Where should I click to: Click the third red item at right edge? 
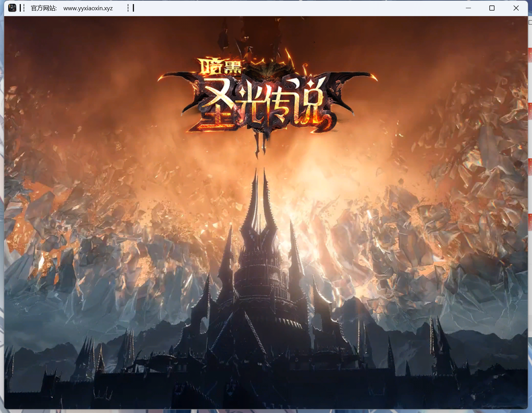coord(530,167)
